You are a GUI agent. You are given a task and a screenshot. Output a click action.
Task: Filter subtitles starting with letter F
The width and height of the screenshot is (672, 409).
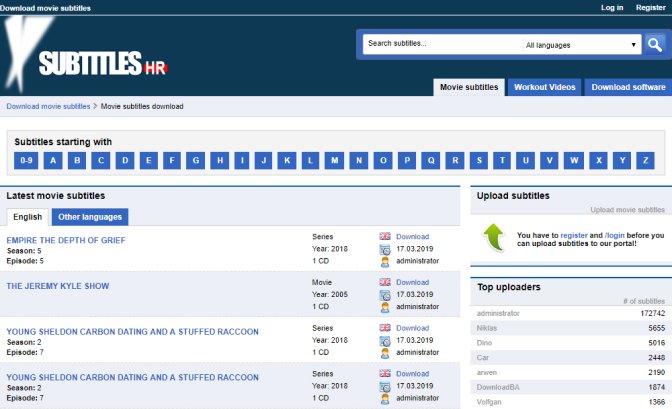172,160
